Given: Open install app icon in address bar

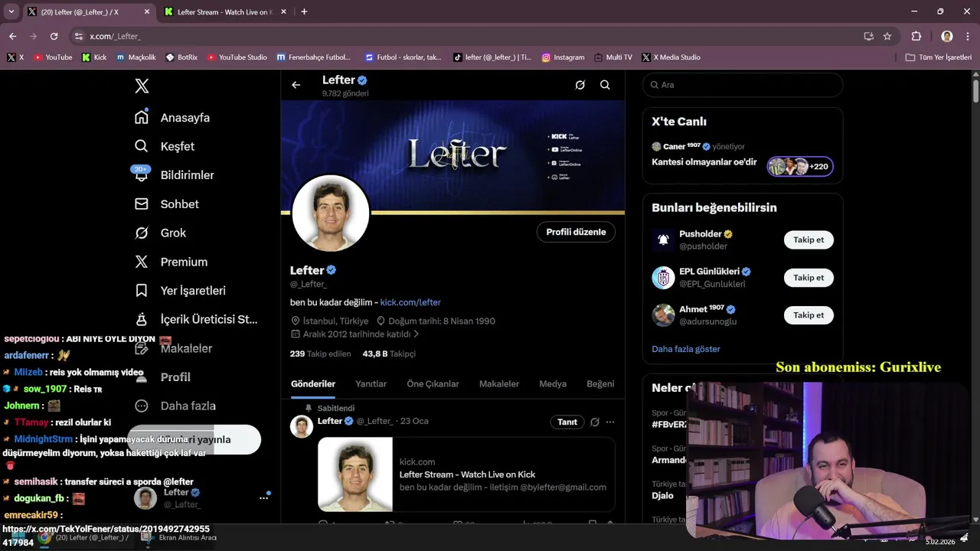Looking at the screenshot, I should coord(868,36).
